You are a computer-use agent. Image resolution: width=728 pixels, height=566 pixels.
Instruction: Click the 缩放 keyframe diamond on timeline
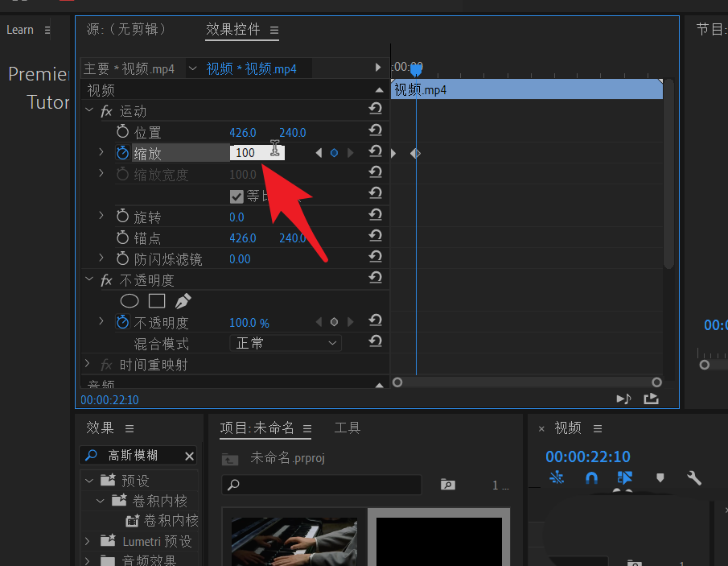(416, 153)
